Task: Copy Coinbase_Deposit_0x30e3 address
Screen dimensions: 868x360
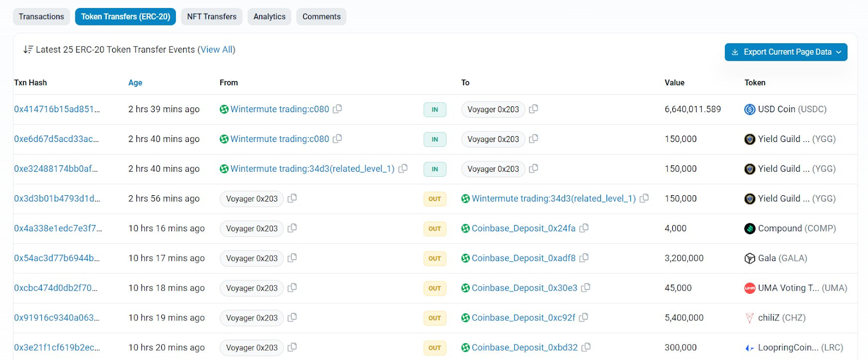Action: pos(586,288)
